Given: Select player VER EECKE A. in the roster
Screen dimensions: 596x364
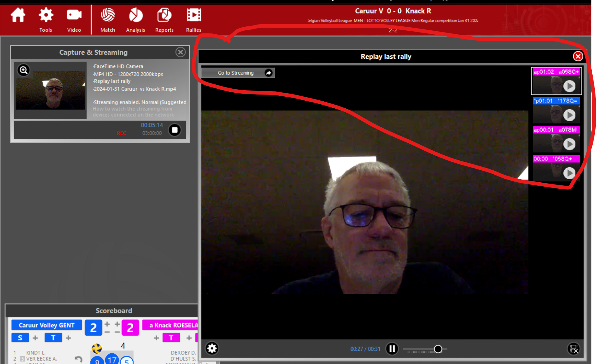Looking at the screenshot, I should point(41,358).
